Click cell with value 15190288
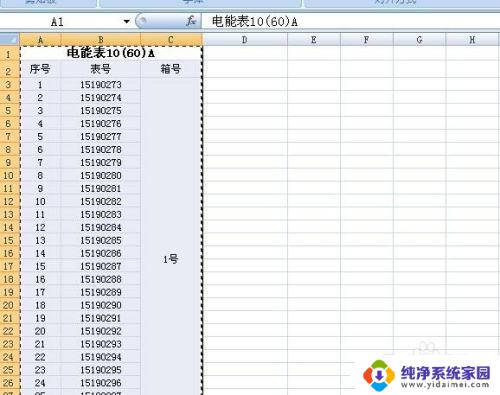Viewport: 500px width, 395px height. pos(101,279)
